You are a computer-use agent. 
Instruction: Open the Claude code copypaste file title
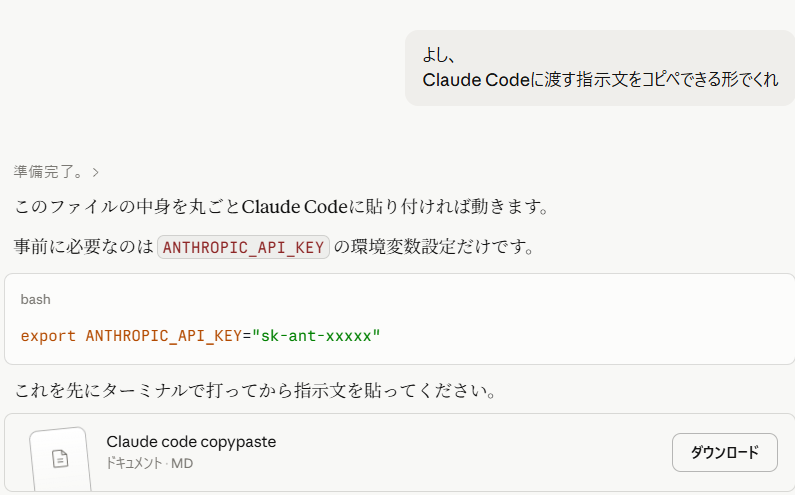tap(191, 442)
